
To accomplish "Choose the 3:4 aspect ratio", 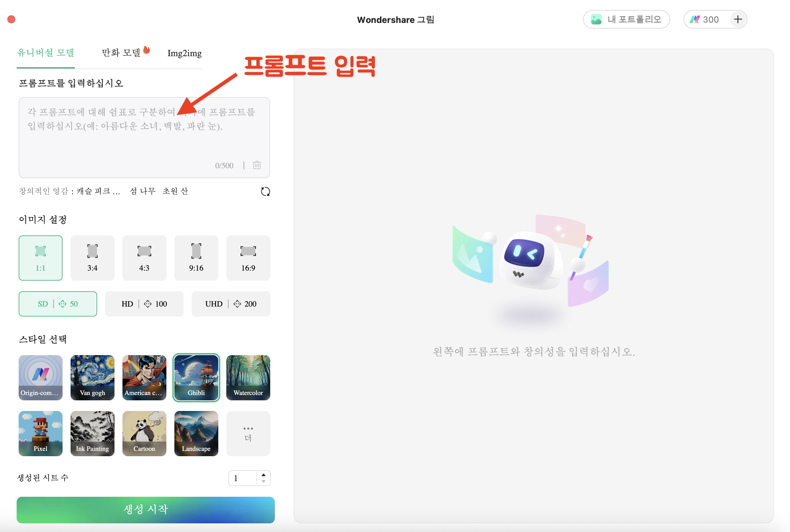I will pos(92,258).
